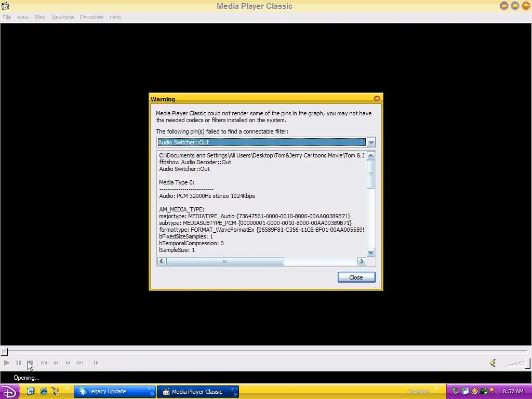Click the green camera tray icon
Viewport: 532px width, 399px height.
(484, 391)
